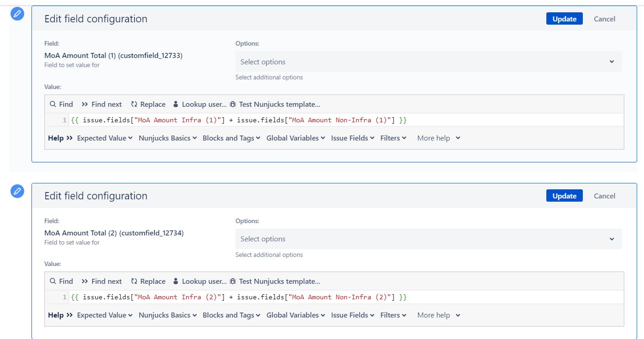Open Lookup user in the MoA Amount Total (2) editor
644x339 pixels.
(x=199, y=281)
